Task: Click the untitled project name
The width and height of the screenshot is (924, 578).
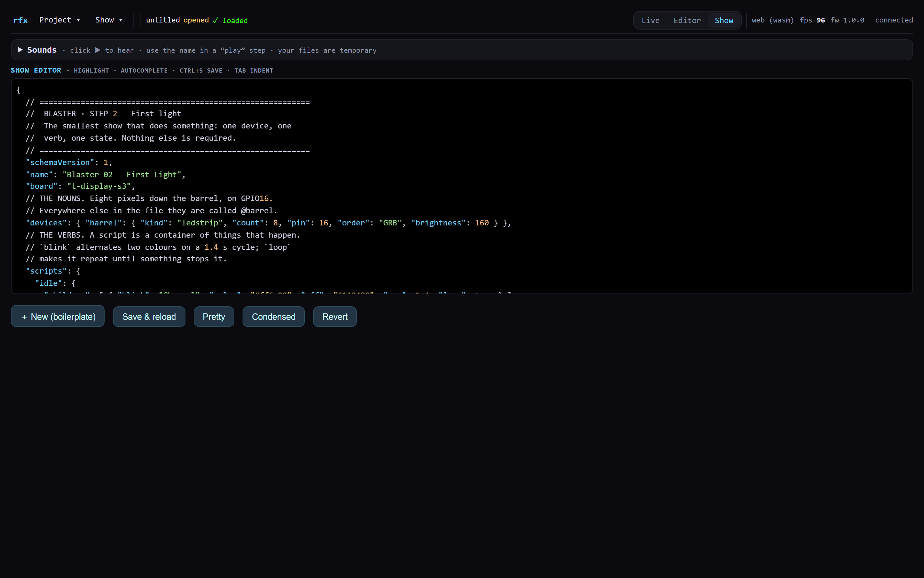Action: point(163,20)
